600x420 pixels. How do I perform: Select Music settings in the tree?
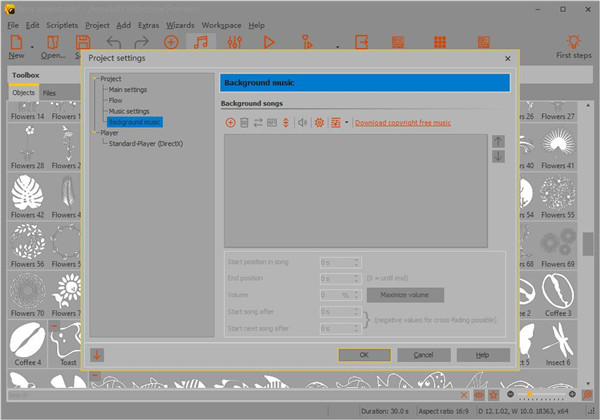coord(129,111)
